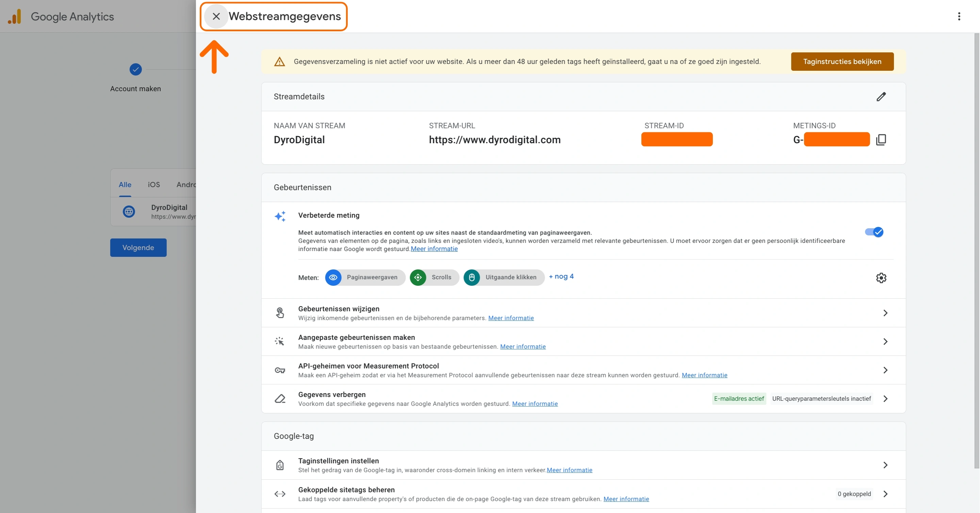Click the DyroDigital globe icon in stream list

click(129, 212)
